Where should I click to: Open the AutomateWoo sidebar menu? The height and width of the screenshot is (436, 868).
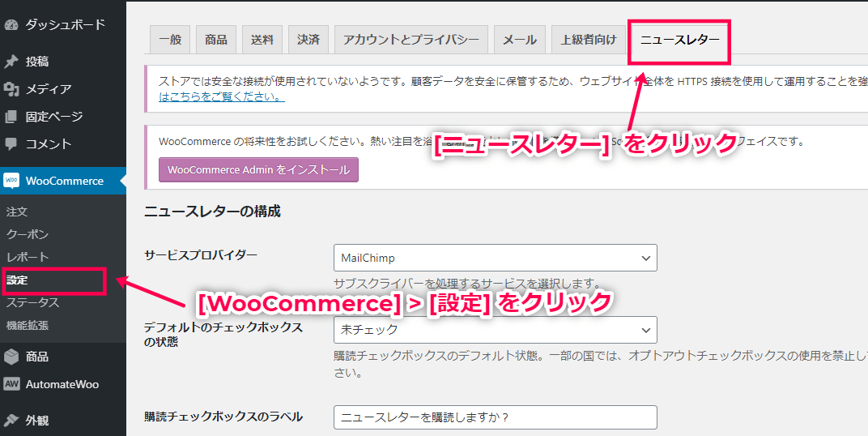point(63,384)
